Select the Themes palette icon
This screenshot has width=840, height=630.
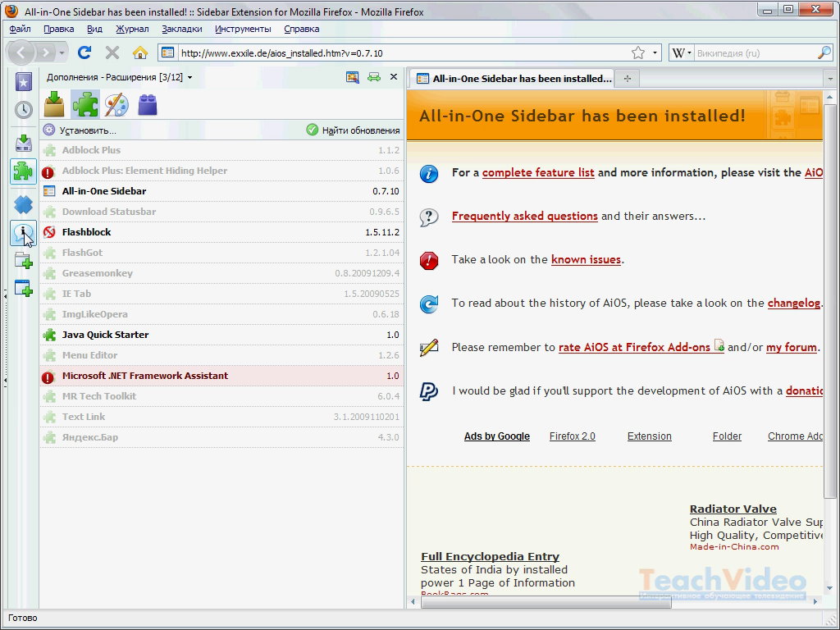[116, 104]
